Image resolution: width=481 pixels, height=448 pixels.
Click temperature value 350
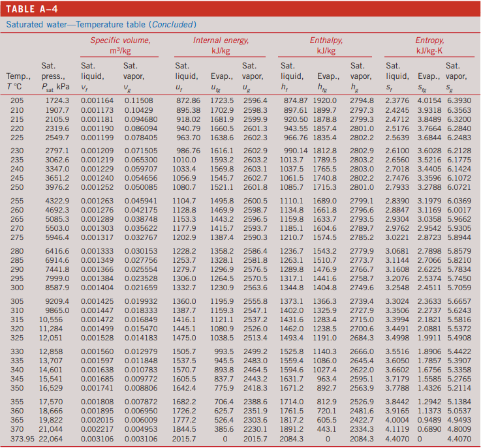click(17, 388)
